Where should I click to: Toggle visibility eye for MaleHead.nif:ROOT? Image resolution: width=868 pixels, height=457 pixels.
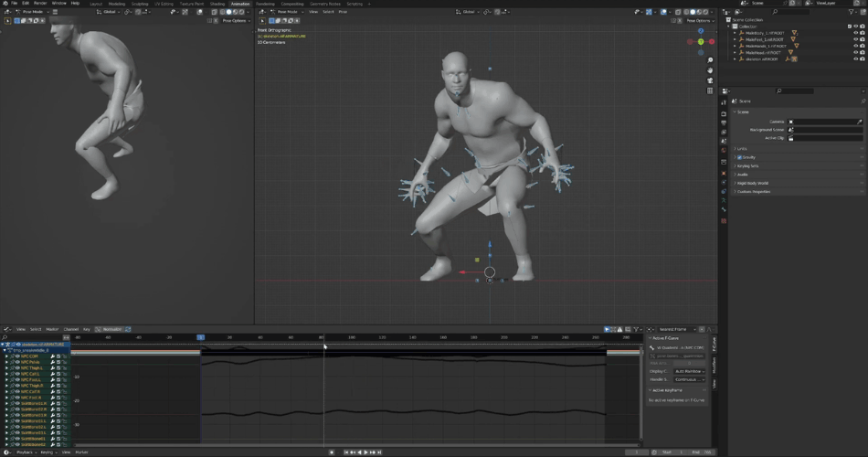click(x=855, y=53)
